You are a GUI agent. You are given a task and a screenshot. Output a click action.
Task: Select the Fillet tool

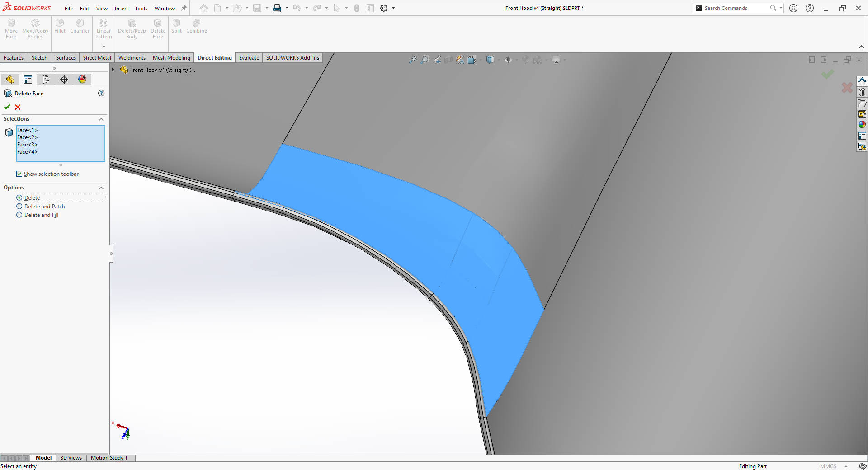point(60,27)
